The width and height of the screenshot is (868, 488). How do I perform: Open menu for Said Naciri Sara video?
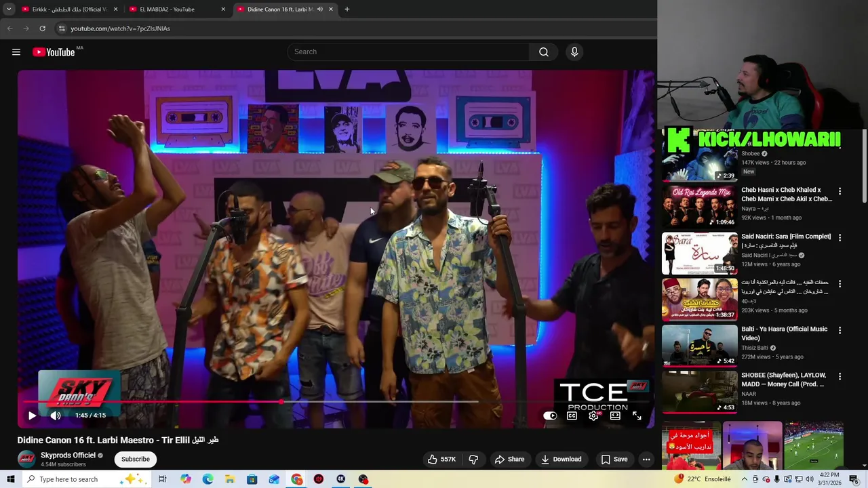point(840,238)
